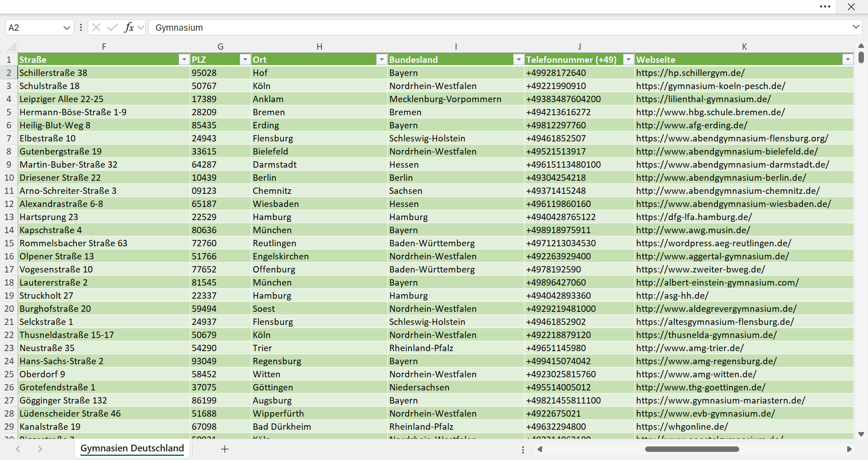Viewport: 868px width, 460px height.
Task: Open the http://www.amg-trier.de/ link
Action: click(x=689, y=348)
